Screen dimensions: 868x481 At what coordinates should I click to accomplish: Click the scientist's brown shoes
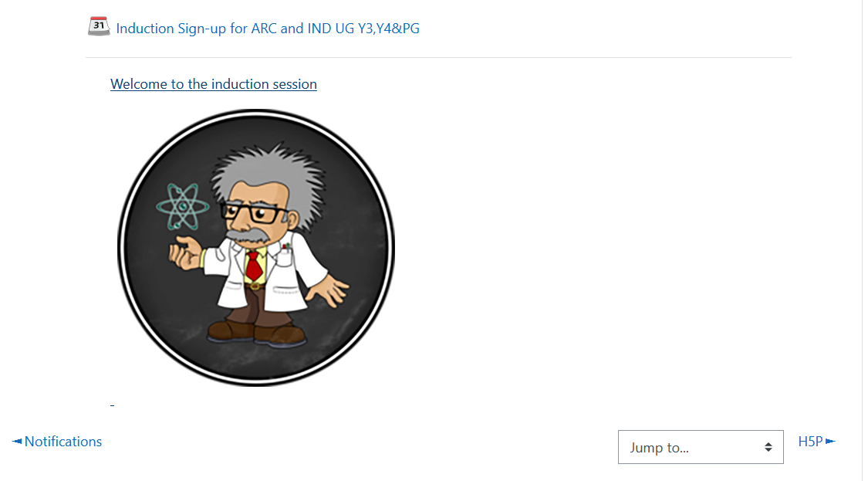257,333
